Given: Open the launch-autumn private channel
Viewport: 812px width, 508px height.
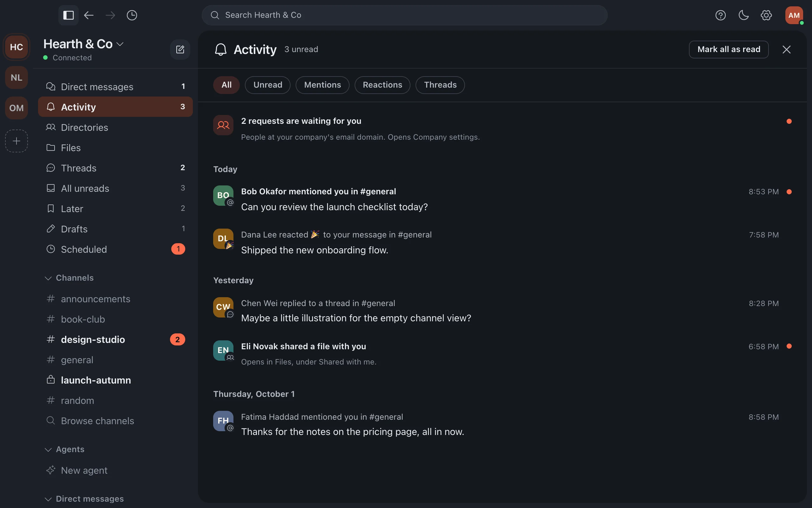Looking at the screenshot, I should (x=115, y=380).
